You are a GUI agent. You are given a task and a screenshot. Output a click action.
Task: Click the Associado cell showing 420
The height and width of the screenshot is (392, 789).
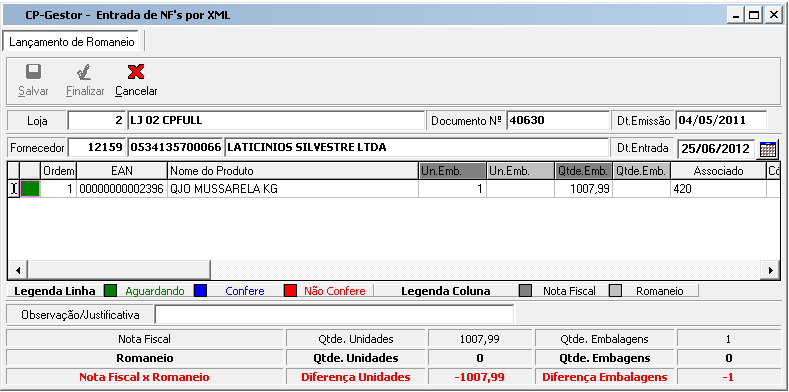click(x=718, y=189)
